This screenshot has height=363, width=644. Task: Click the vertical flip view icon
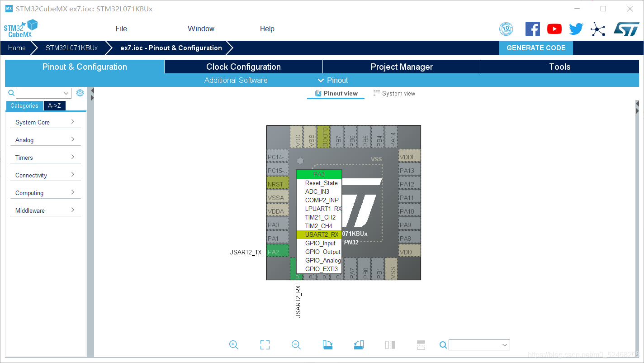[390, 345]
